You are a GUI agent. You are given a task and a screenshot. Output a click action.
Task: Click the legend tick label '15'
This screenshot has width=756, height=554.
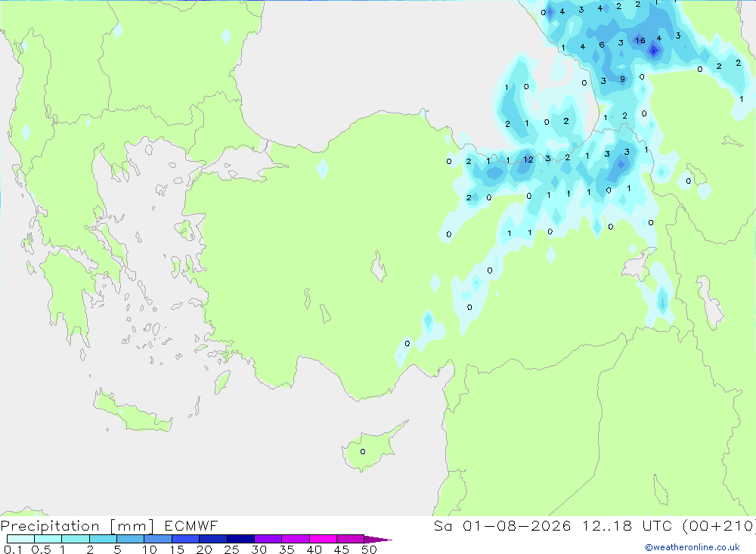pos(176,549)
